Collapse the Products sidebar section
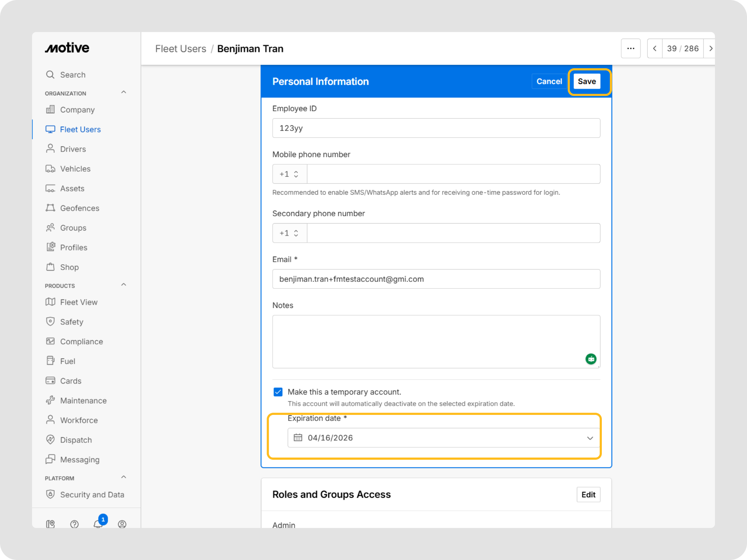The height and width of the screenshot is (560, 747). pyautogui.click(x=124, y=285)
